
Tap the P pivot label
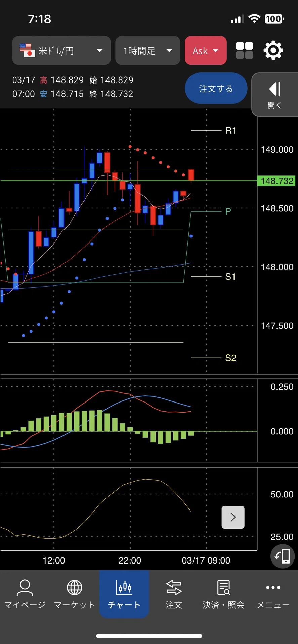(x=228, y=211)
